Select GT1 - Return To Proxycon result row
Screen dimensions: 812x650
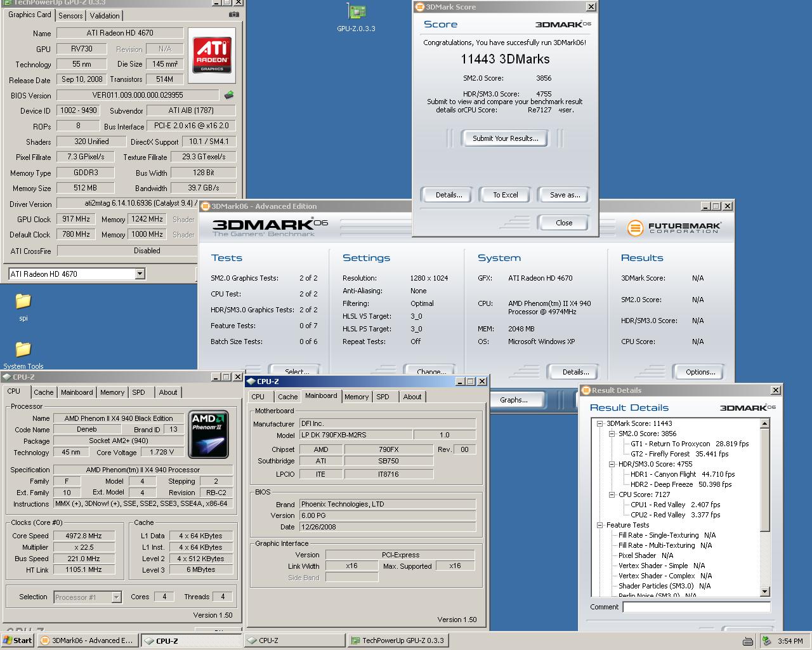(690, 444)
